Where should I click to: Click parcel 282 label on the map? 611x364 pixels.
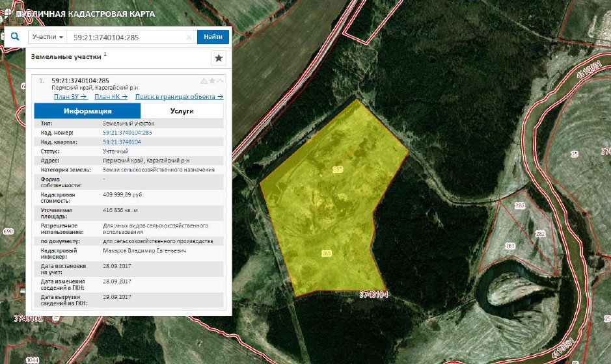(539, 233)
